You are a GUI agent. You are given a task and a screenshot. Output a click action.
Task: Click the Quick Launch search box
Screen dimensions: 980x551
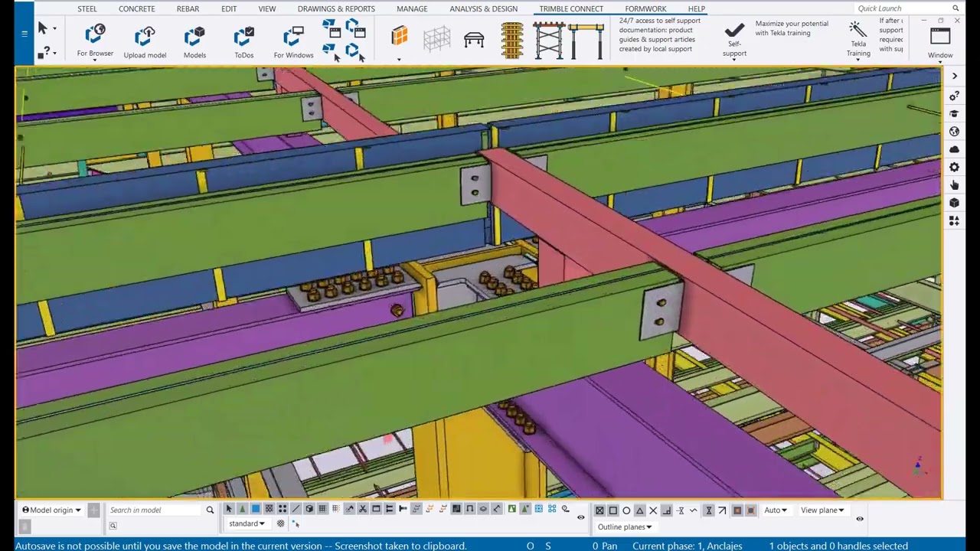[x=908, y=8]
